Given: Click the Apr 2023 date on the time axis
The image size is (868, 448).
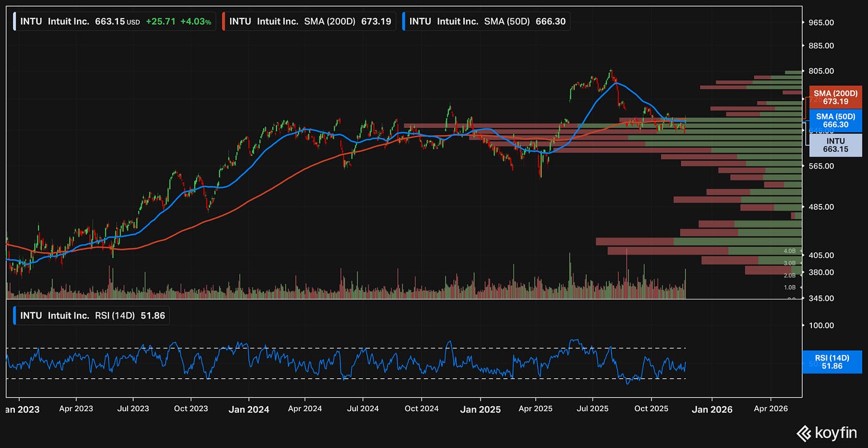Looking at the screenshot, I should click(x=76, y=409).
